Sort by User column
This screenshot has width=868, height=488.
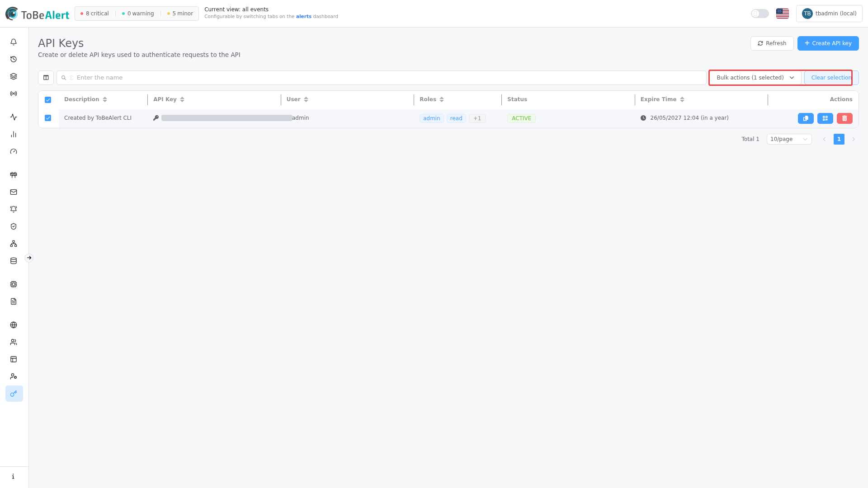(x=306, y=99)
